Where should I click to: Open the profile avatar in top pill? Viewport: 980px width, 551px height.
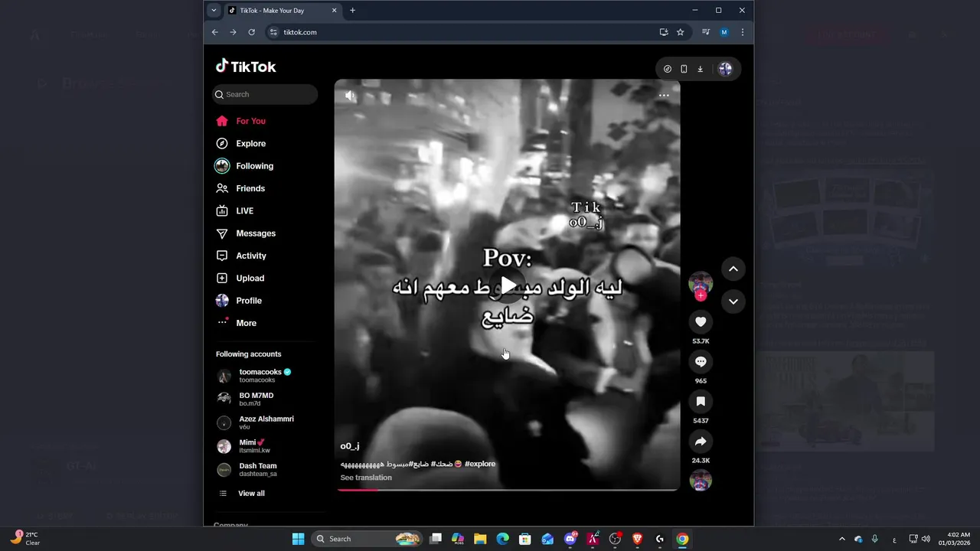725,69
